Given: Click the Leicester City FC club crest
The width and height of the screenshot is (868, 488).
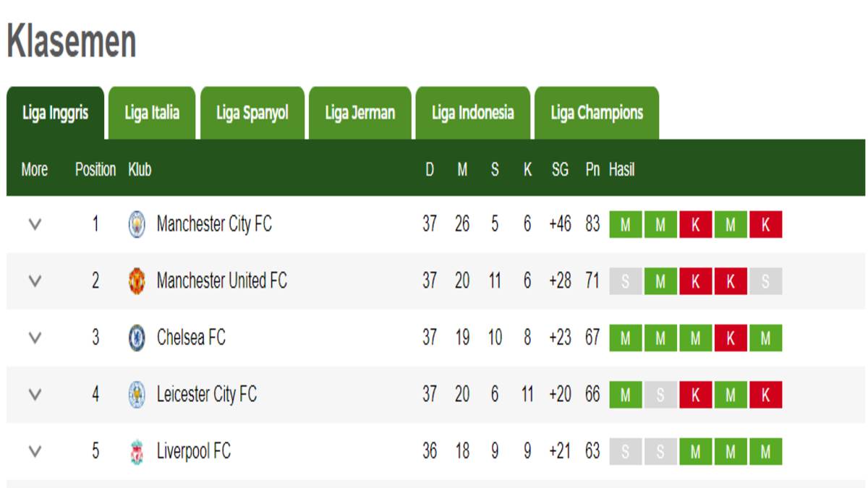Looking at the screenshot, I should (x=137, y=395).
